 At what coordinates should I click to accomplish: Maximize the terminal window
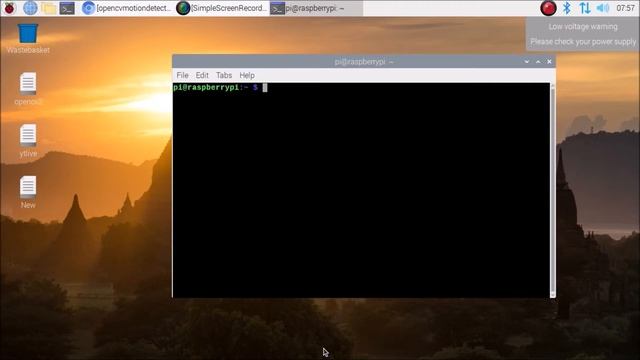[x=538, y=62]
